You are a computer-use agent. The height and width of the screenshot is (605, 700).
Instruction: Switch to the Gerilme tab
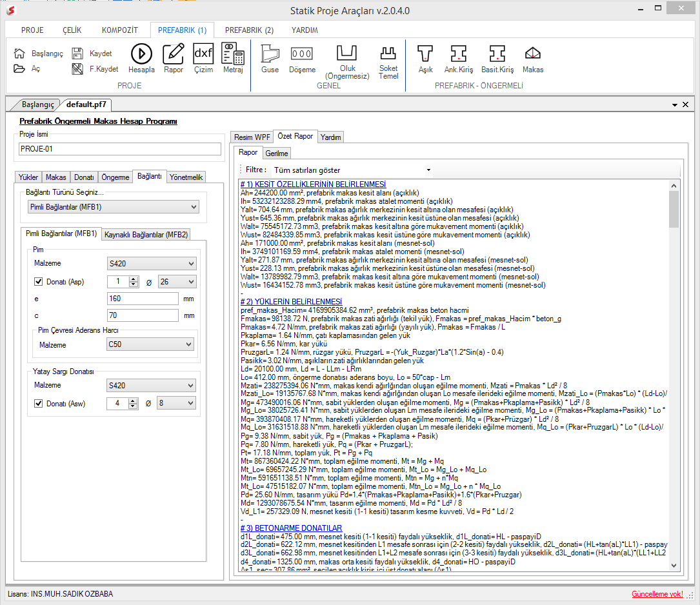coord(276,153)
